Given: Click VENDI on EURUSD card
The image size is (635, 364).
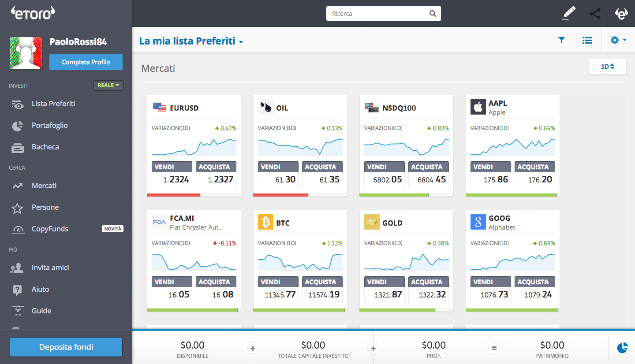Looking at the screenshot, I should pos(172,175).
